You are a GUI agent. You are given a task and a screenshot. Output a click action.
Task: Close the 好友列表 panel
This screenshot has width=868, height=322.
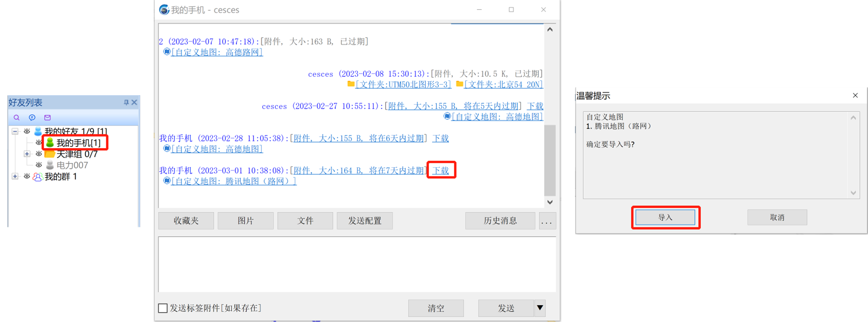click(x=134, y=102)
